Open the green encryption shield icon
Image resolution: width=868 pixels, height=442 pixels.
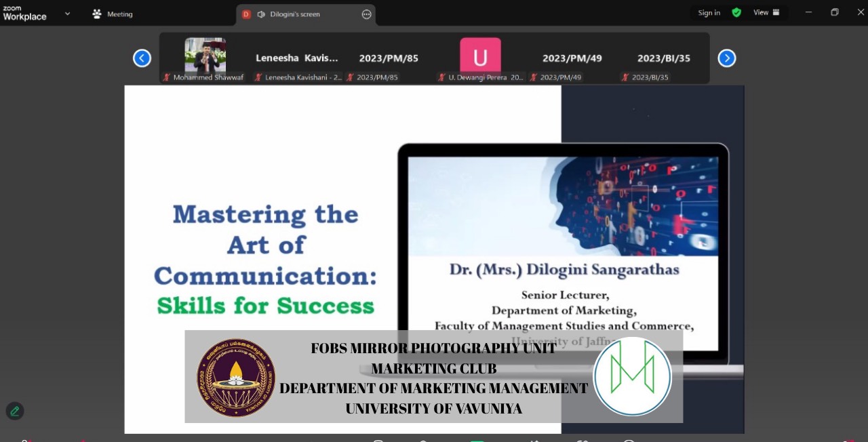736,12
